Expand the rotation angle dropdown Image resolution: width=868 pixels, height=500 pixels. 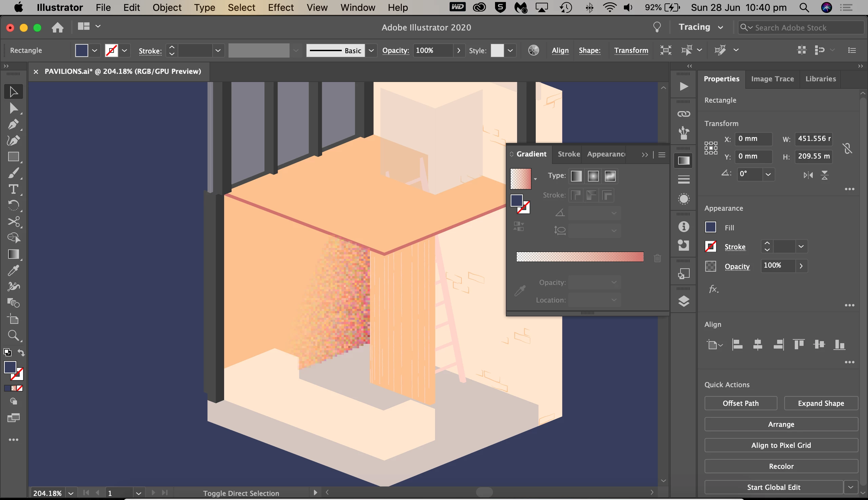tap(768, 174)
